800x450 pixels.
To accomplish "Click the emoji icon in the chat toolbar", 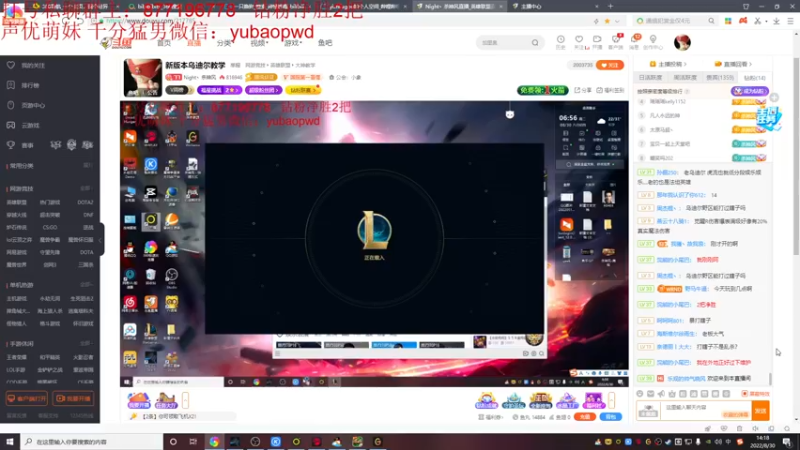I will point(640,394).
